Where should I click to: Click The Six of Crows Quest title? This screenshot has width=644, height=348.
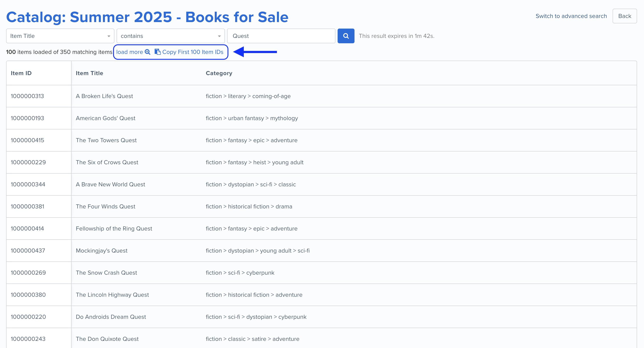107,162
